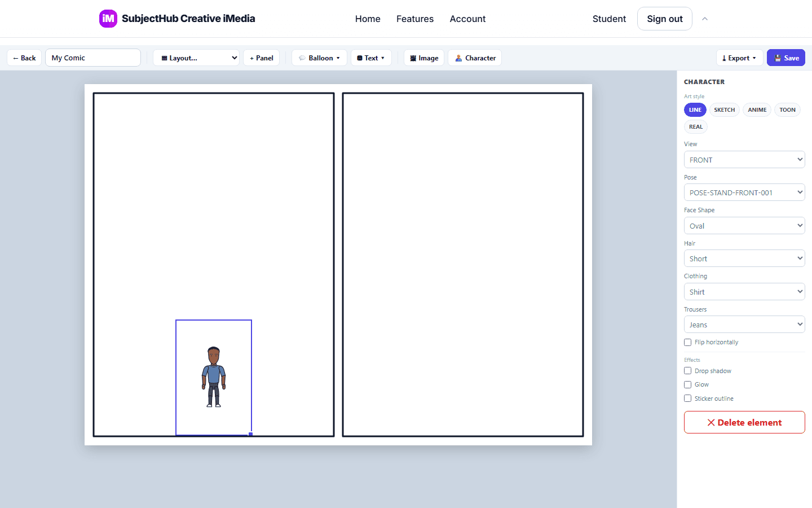This screenshot has width=812, height=508.
Task: Add a Character from the toolbar
Action: click(475, 58)
